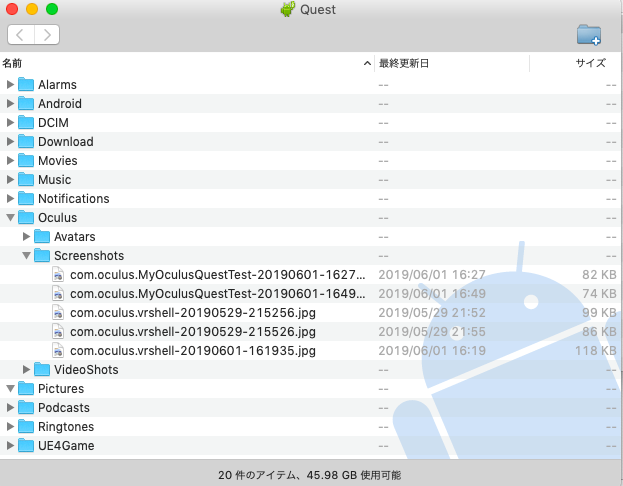Expand the Notifications folder disclosure triangle
623x486 pixels.
(x=10, y=198)
